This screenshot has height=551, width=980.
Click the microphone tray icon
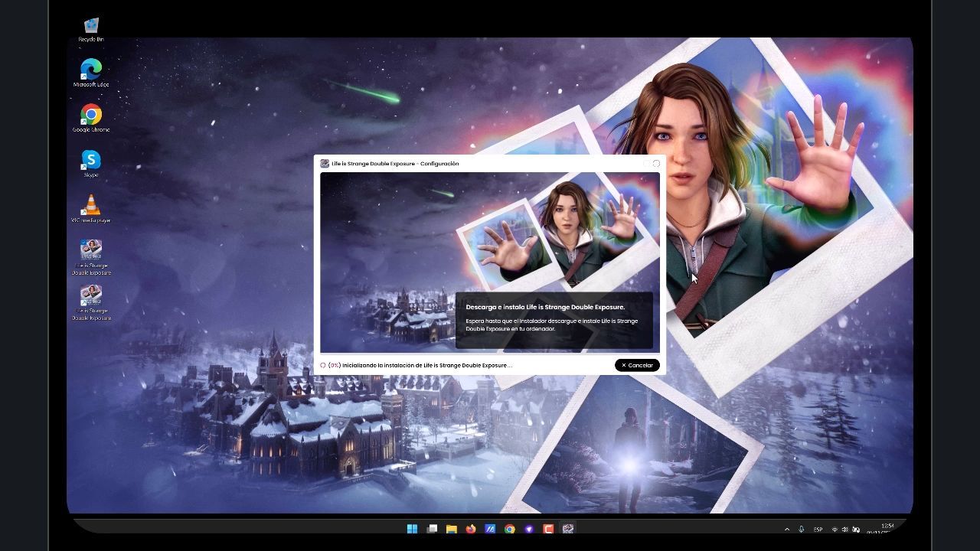[802, 530]
